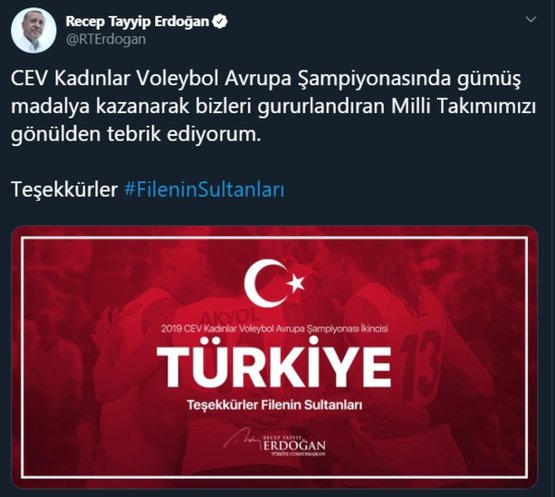555x497 pixels.
Task: Click the phrase Milli Takımımızı in tweet
Action: coord(463,107)
